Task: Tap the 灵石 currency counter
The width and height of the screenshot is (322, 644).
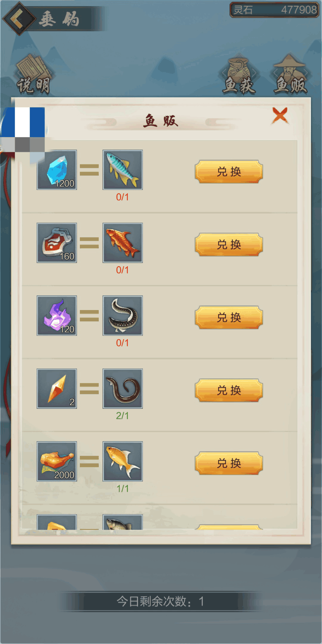Action: 274,10
